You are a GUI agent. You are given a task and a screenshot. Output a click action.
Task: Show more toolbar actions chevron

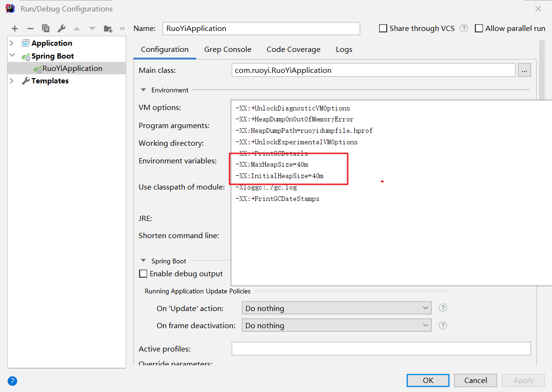pyautogui.click(x=122, y=29)
